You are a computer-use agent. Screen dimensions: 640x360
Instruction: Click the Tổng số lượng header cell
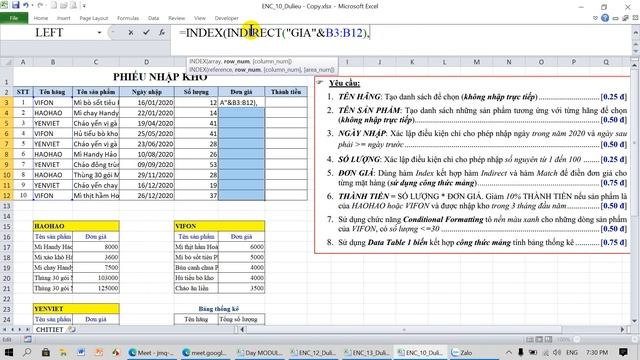(x=241, y=319)
